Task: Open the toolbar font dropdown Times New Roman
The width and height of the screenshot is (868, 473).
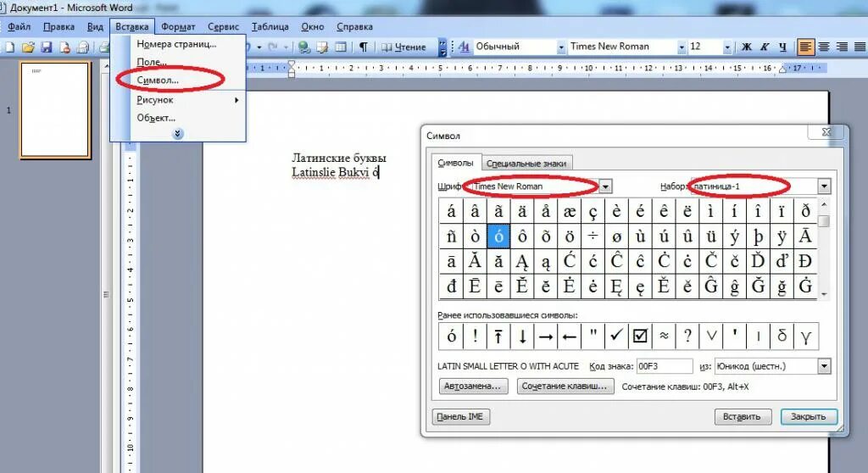Action: point(682,47)
